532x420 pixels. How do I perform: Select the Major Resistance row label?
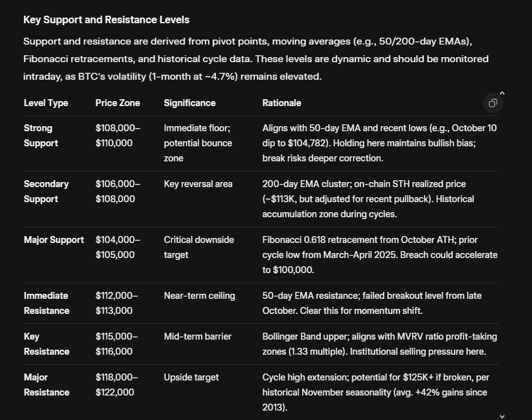coord(46,385)
